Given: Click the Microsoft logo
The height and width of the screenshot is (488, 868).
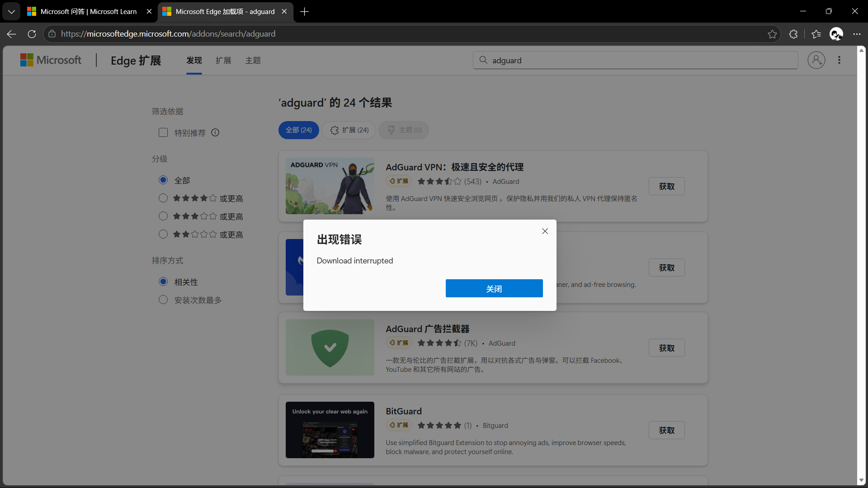Looking at the screenshot, I should [x=51, y=60].
